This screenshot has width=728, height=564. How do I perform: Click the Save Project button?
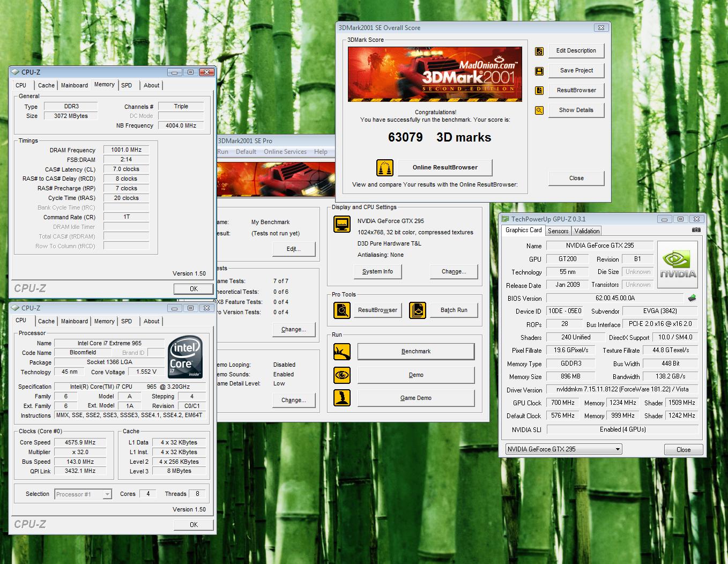576,71
